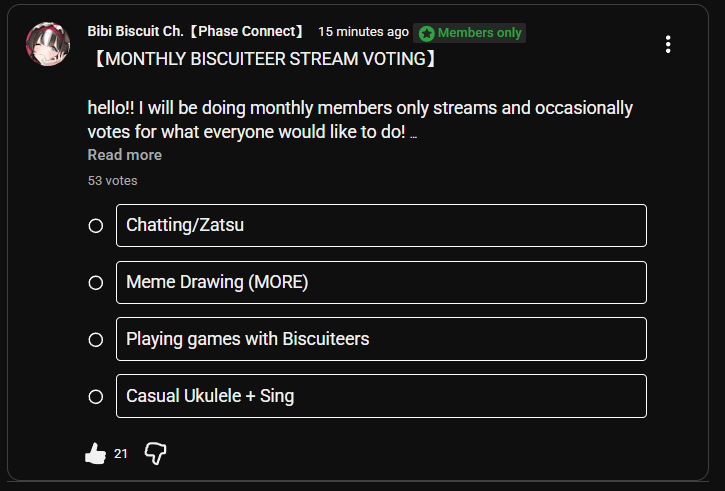The image size is (725, 491).
Task: Click the MONTHLY BISCUITEER STREAM VOTING heading
Action: click(x=265, y=59)
